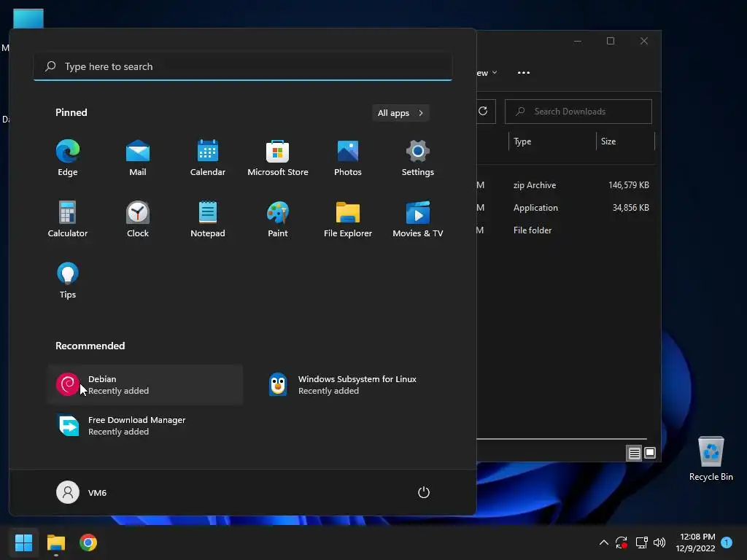
Task: Select the Recycle Bin desktop icon
Action: pos(711,459)
